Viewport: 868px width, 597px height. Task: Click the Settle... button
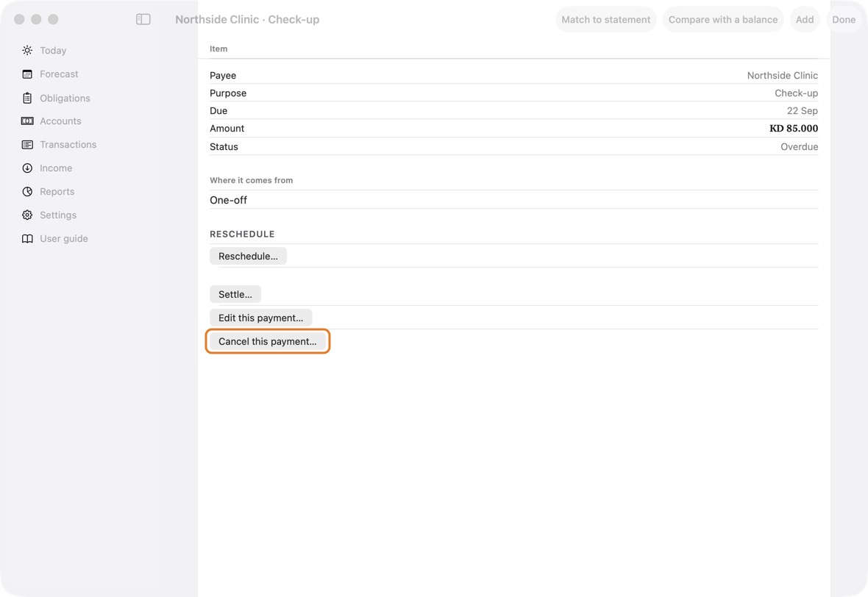(x=235, y=294)
